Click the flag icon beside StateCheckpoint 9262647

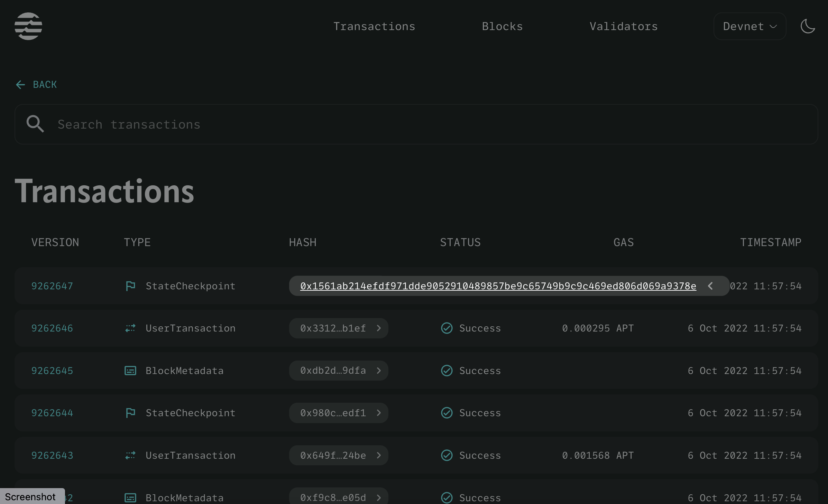tap(130, 286)
